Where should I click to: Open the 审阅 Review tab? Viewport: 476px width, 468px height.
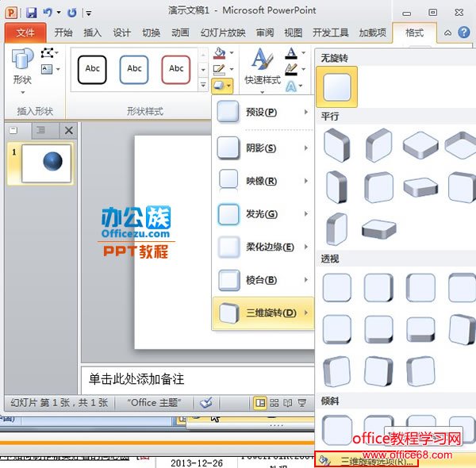(265, 33)
